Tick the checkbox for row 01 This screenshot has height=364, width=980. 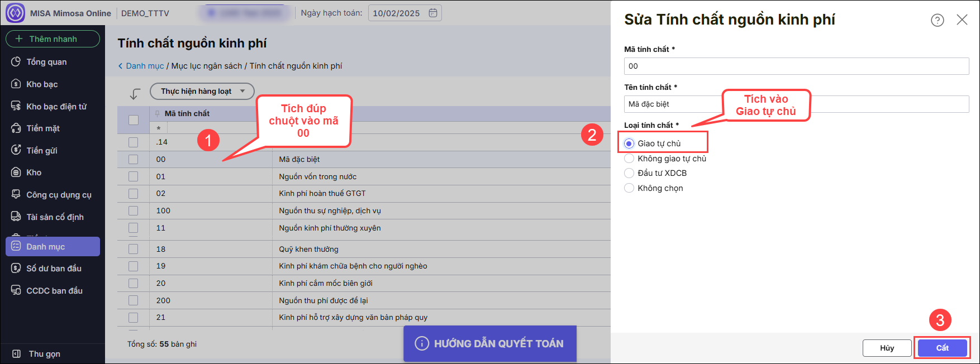pos(133,176)
